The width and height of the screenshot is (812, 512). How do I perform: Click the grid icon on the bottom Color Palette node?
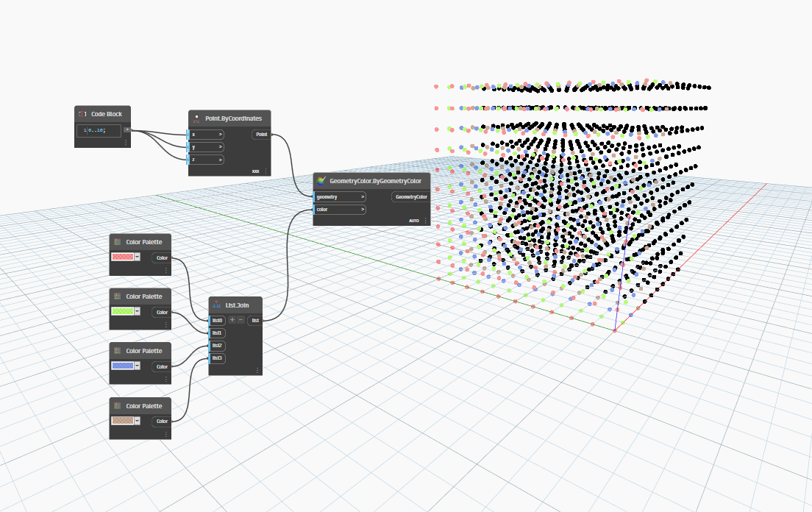116,405
